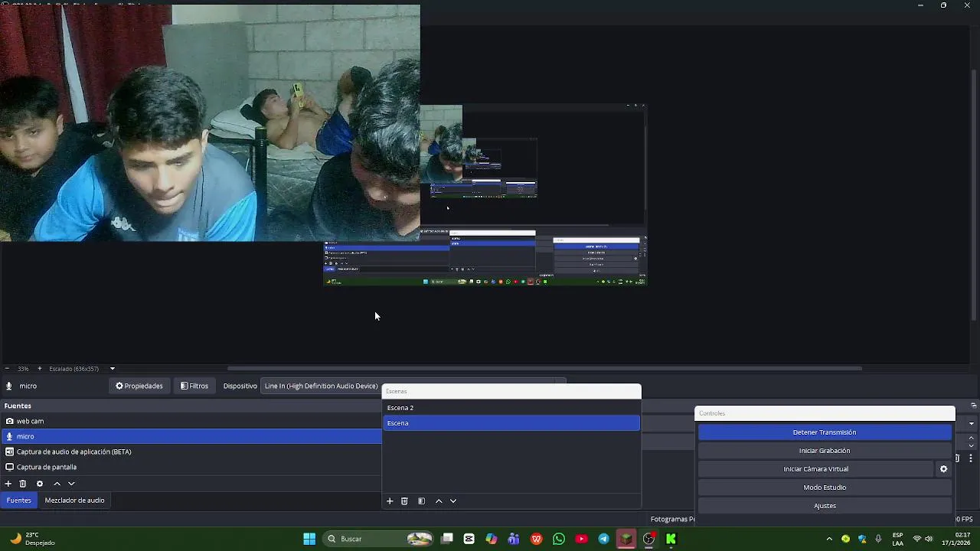The height and width of the screenshot is (551, 980).
Task: Switch to Mezclador de audio tab
Action: [74, 500]
